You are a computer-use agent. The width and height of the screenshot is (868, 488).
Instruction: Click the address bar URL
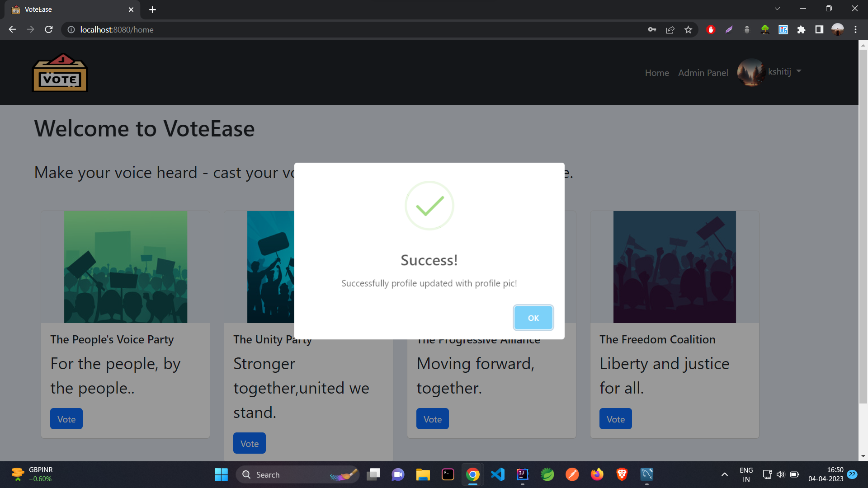[117, 30]
